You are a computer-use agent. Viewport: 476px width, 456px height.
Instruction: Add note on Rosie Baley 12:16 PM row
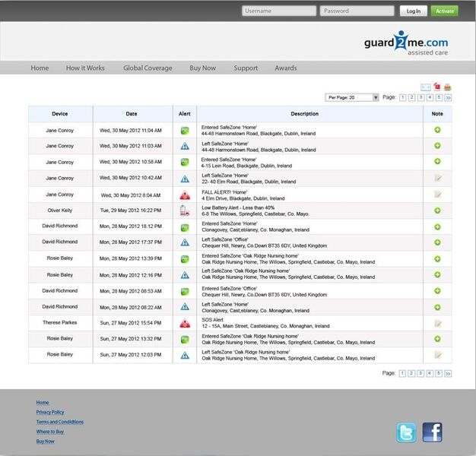pos(437,274)
